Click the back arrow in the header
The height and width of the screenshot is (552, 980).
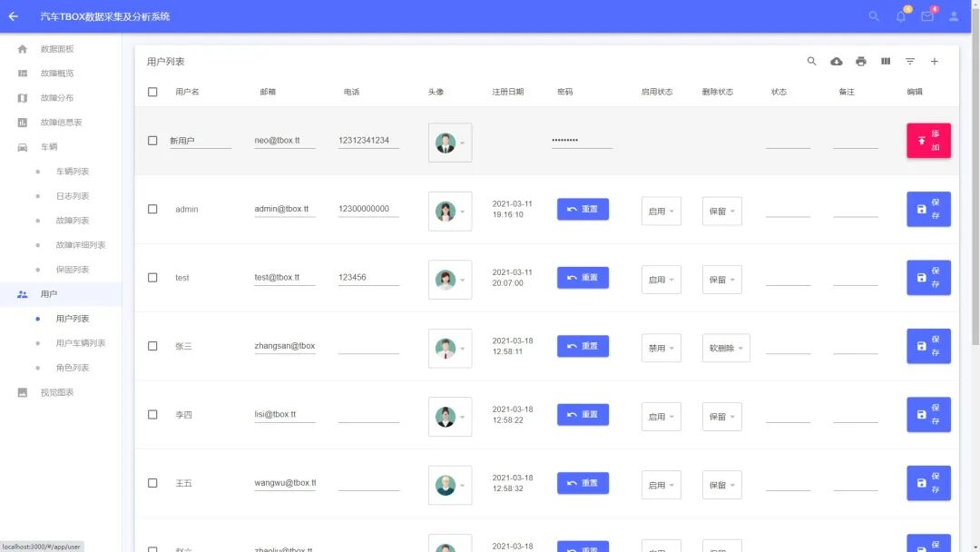click(14, 15)
